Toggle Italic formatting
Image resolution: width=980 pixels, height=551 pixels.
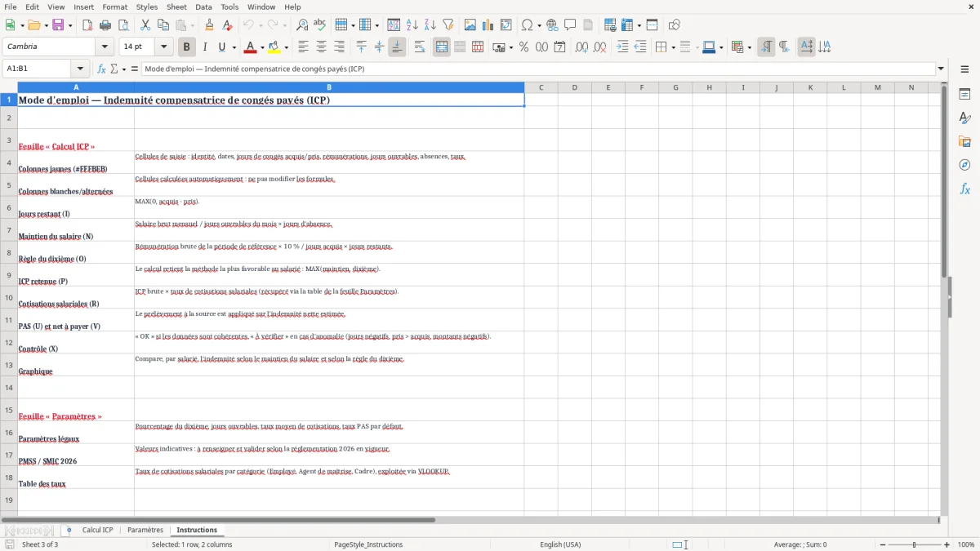click(x=204, y=47)
